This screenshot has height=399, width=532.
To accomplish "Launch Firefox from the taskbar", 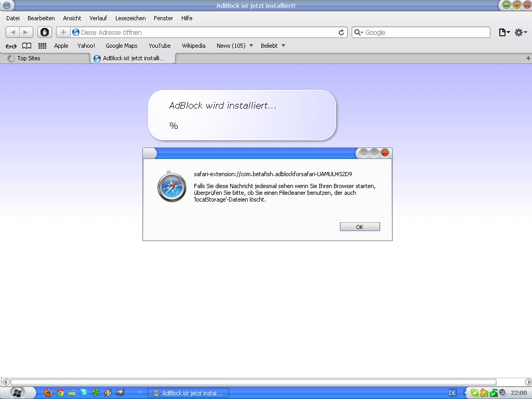I will pos(48,393).
